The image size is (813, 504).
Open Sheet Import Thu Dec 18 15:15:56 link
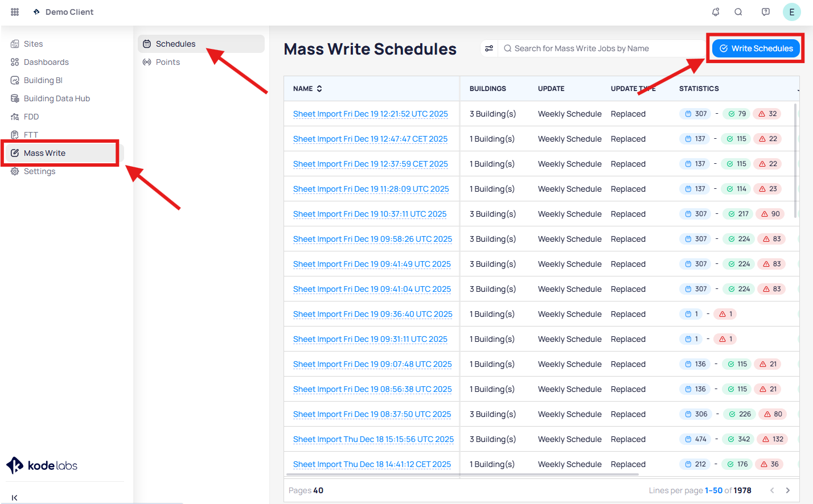click(x=373, y=439)
